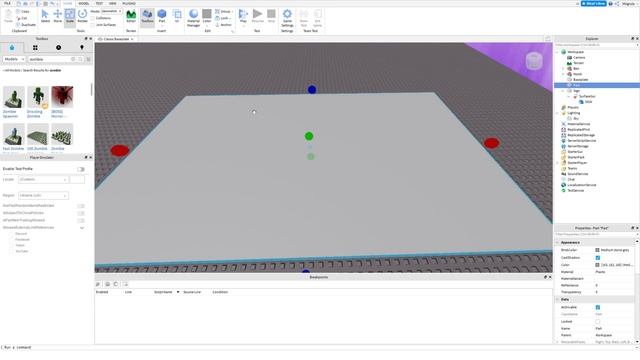Toggle Archivable property checkbox
Image resolution: width=640 pixels, height=360 pixels.
pyautogui.click(x=598, y=307)
